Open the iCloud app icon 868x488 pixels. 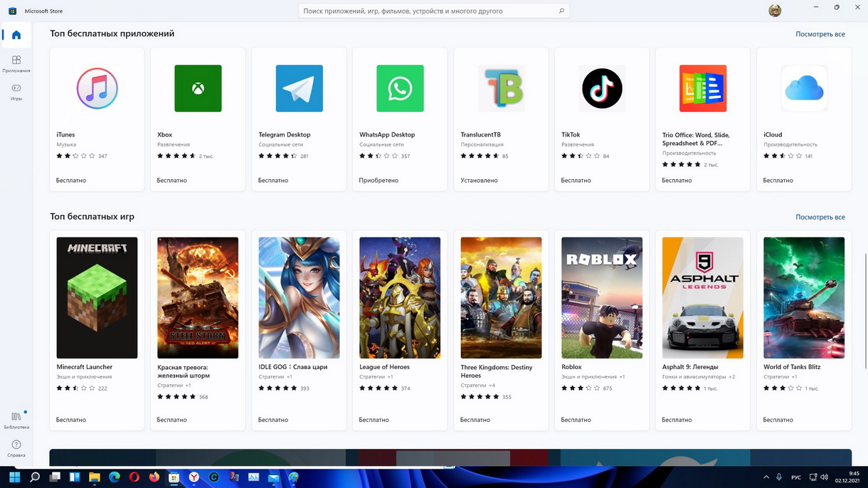[x=804, y=88]
